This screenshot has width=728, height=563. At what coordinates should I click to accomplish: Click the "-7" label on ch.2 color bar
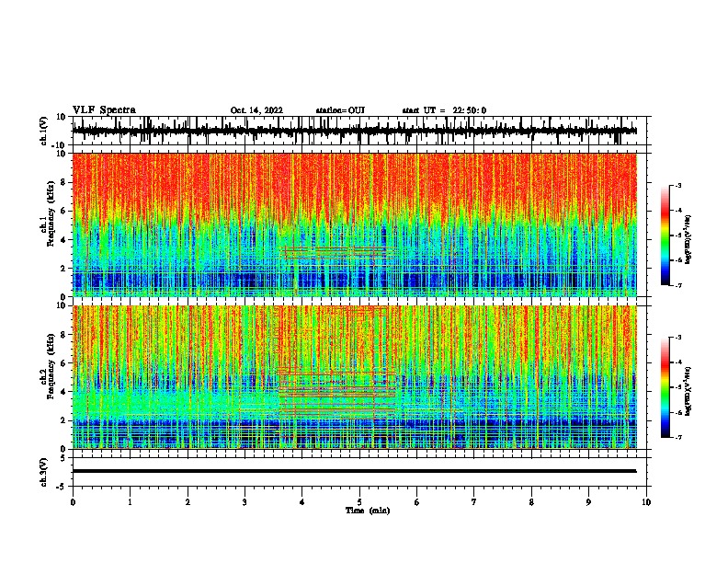click(678, 438)
